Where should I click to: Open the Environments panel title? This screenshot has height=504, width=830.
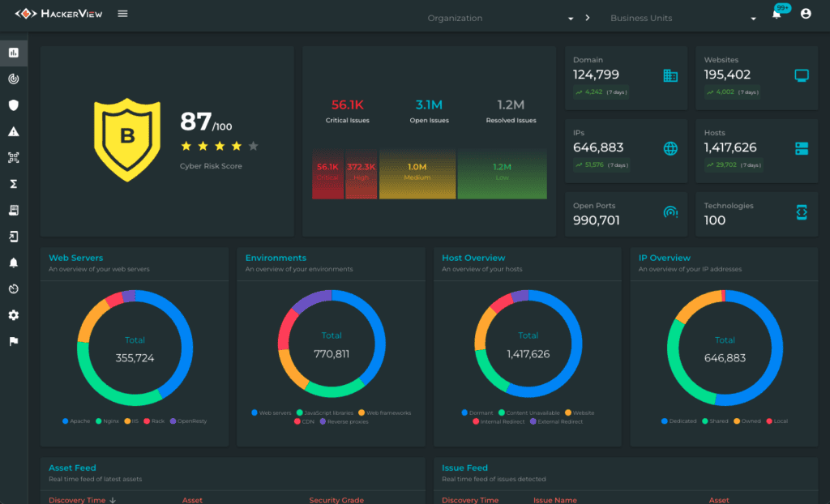click(276, 258)
